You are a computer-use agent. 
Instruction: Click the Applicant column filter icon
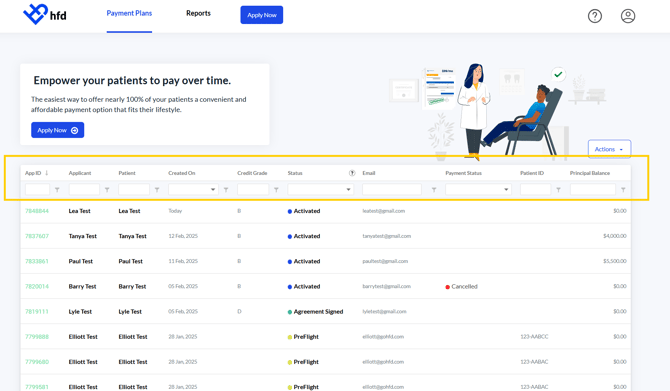coord(107,190)
